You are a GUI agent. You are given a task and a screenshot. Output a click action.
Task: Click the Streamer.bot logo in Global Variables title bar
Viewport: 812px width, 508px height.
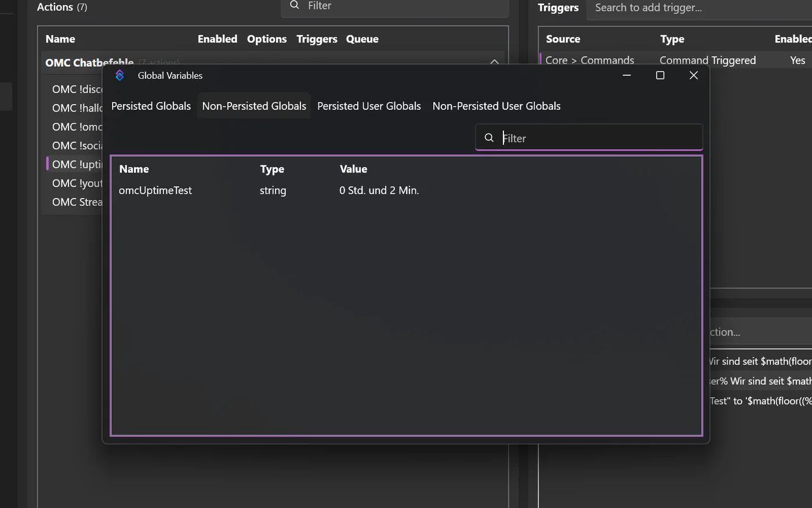[x=119, y=75]
